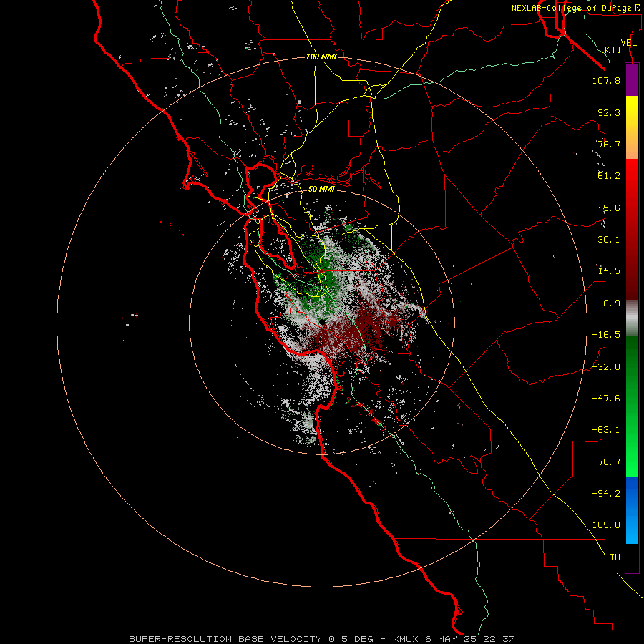Select the 45.6 legend value
Image resolution: width=644 pixels, height=644 pixels.
coord(609,208)
